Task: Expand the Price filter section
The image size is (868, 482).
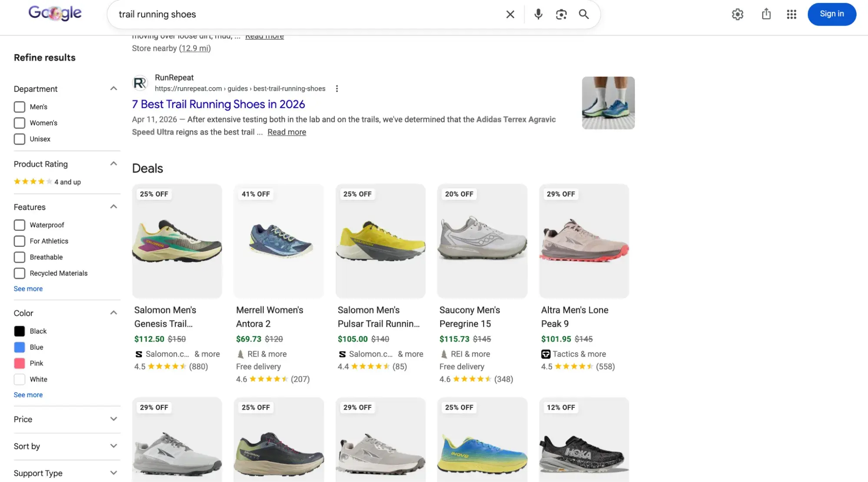Action: click(113, 419)
